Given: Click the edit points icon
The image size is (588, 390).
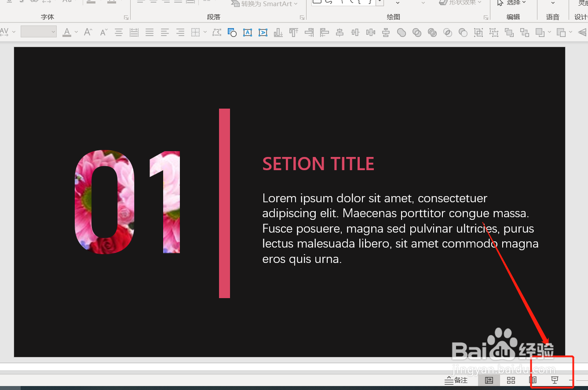Looking at the screenshot, I should point(216,32).
